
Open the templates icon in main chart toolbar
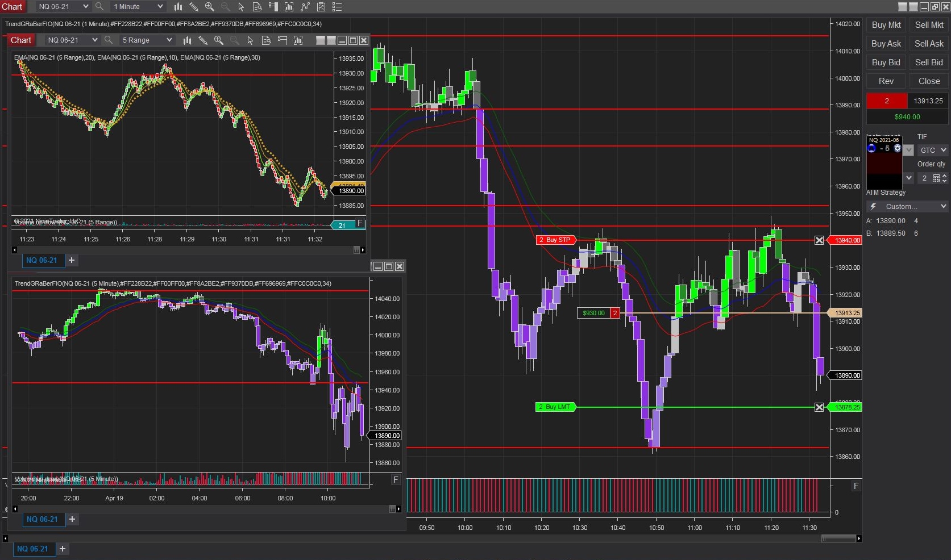(321, 7)
